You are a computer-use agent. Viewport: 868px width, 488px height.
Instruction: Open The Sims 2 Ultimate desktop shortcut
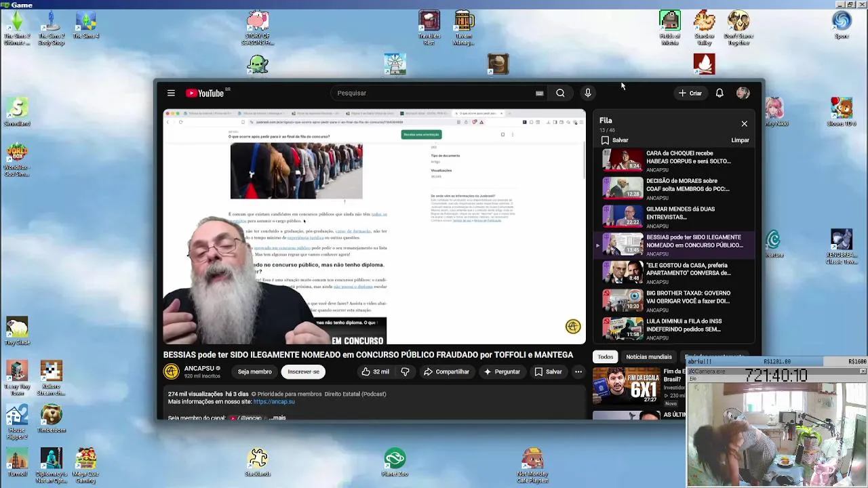(17, 29)
